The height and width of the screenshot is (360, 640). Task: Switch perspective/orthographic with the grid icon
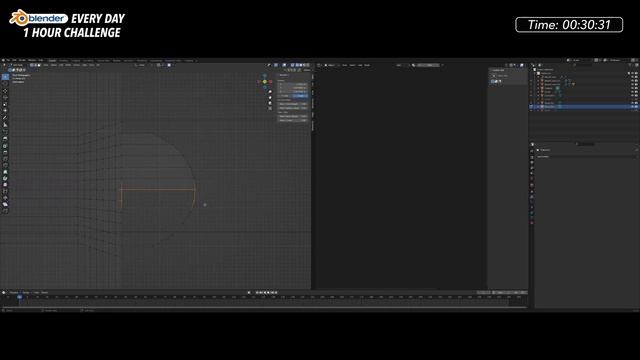[270, 108]
